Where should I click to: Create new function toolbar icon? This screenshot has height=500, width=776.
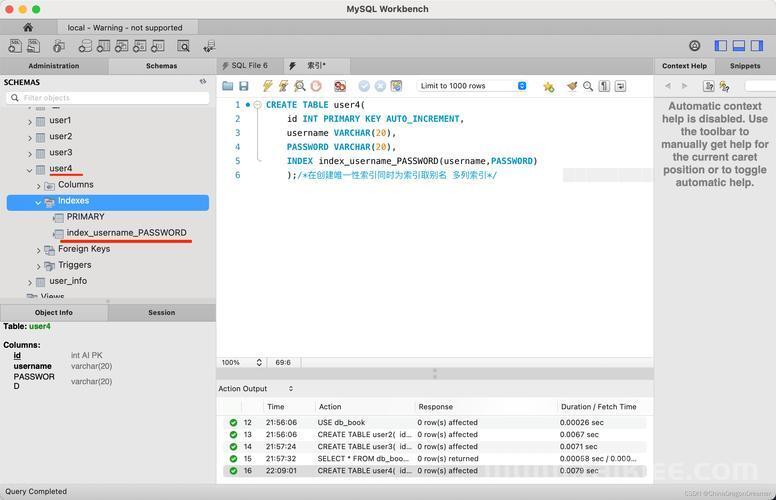coord(158,47)
